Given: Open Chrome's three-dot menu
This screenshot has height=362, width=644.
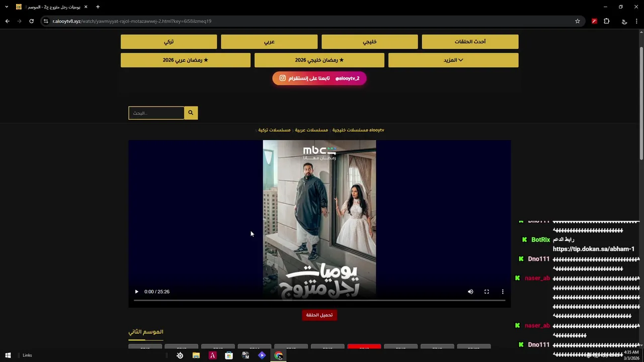Looking at the screenshot, I should pos(637,21).
